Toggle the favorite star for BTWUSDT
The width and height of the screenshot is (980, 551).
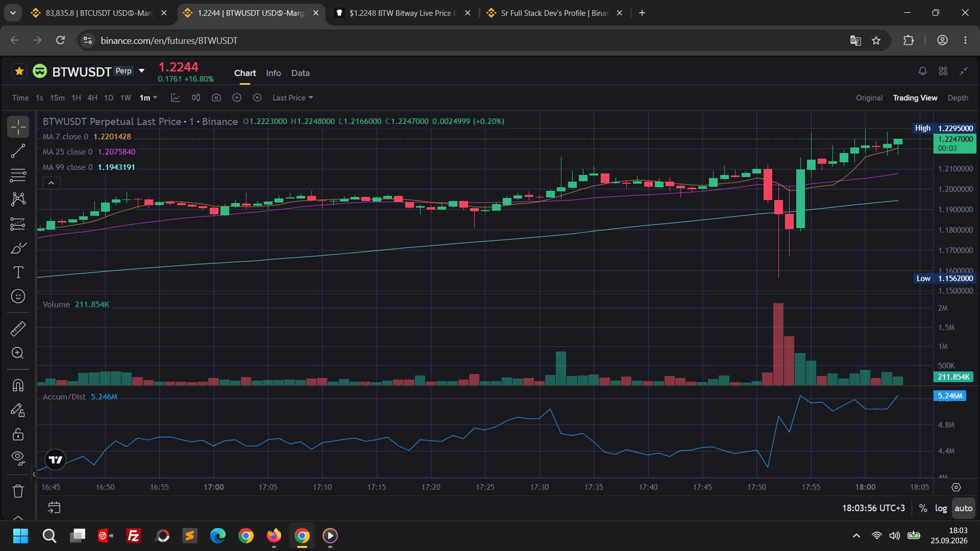click(x=19, y=71)
